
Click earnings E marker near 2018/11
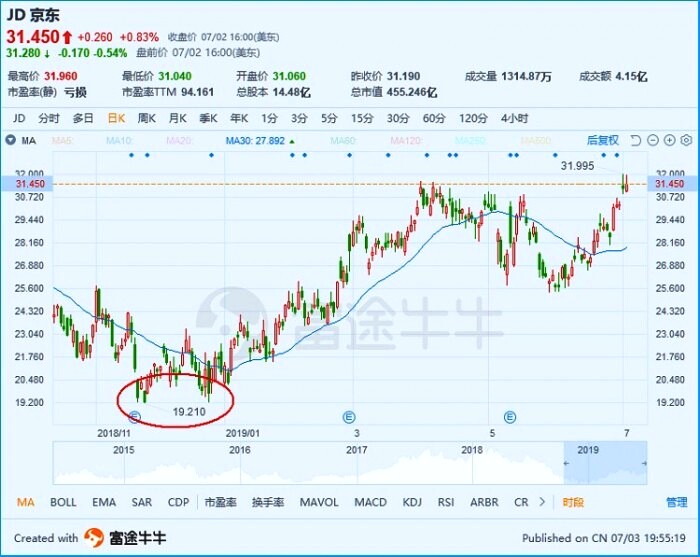click(x=134, y=417)
